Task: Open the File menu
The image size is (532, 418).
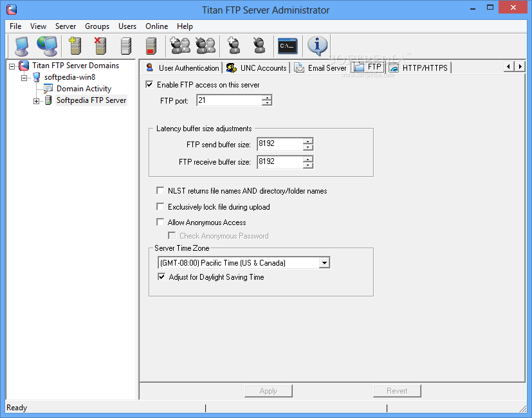Action: 15,26
